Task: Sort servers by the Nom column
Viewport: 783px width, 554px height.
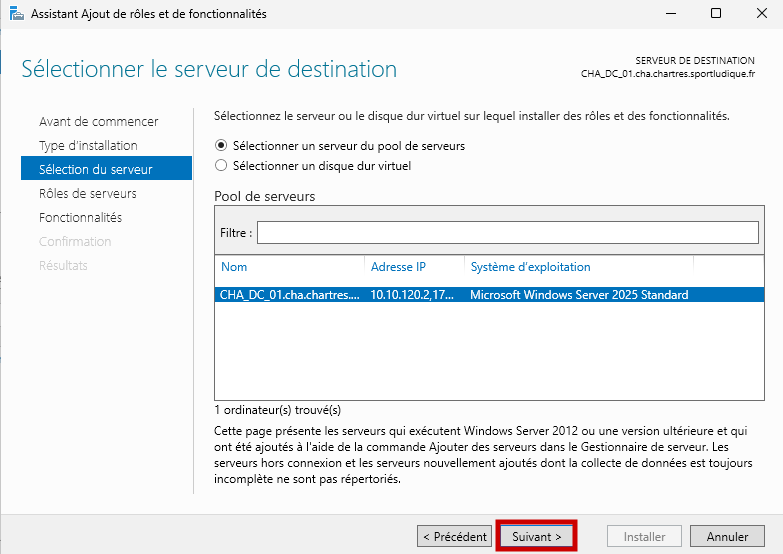Action: (x=289, y=267)
